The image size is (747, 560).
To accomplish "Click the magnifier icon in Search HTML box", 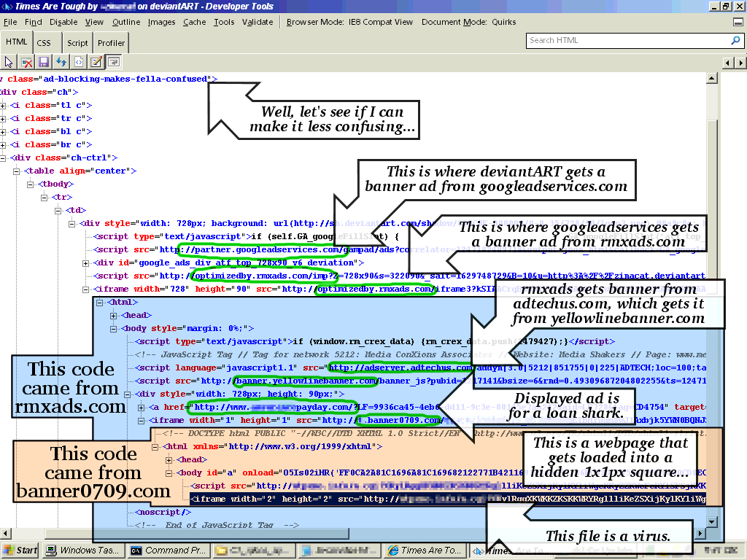I will pos(735,41).
